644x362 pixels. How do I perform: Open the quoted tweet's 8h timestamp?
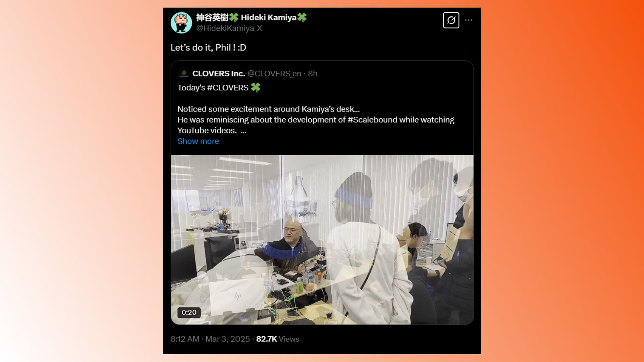click(x=313, y=73)
